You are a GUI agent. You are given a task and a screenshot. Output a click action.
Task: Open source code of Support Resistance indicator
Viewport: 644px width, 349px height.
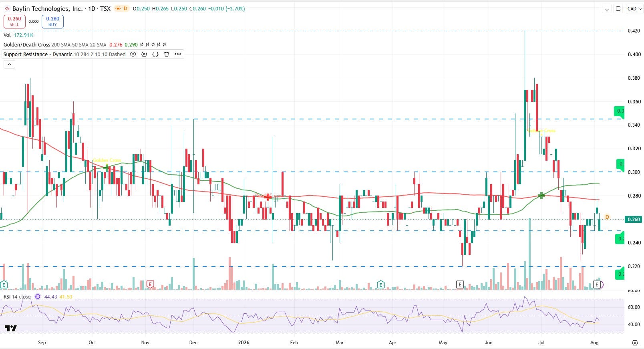[x=155, y=54]
